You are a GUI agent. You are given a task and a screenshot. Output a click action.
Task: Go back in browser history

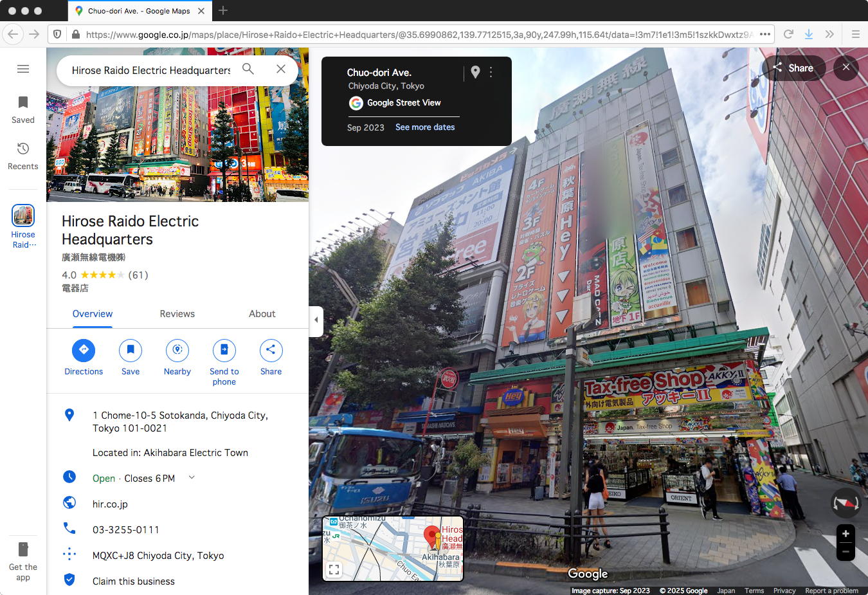[14, 34]
